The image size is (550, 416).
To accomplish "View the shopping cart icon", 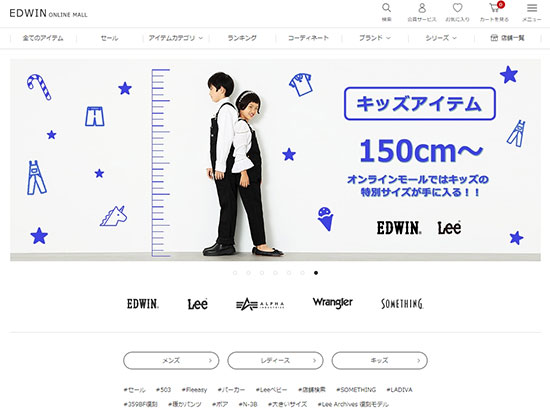I will 495,8.
